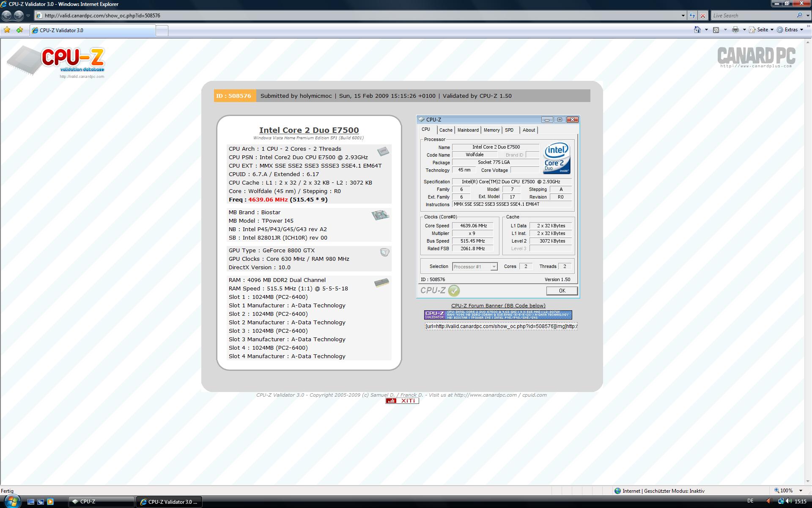Expand the print options dropdown arrow
The height and width of the screenshot is (508, 812).
click(x=744, y=30)
